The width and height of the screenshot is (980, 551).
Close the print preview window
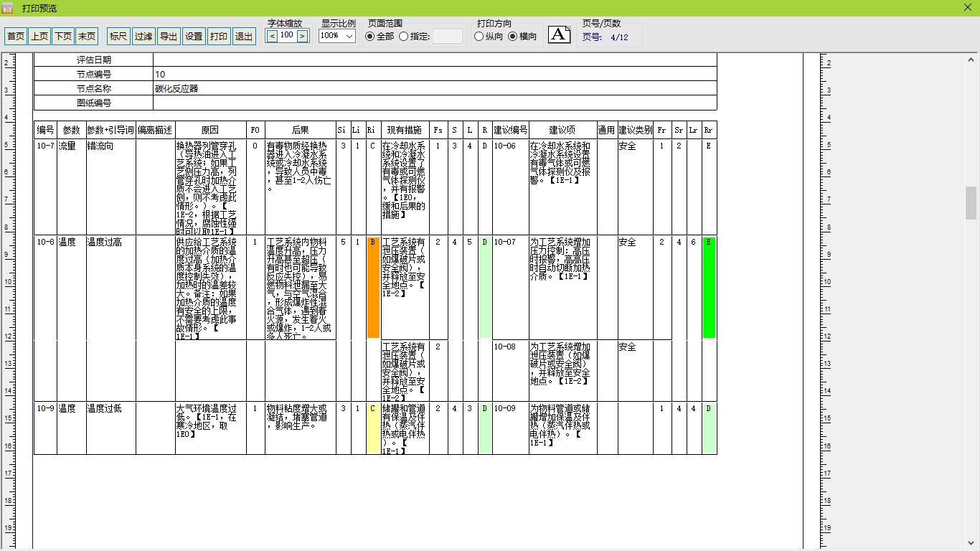pyautogui.click(x=967, y=8)
